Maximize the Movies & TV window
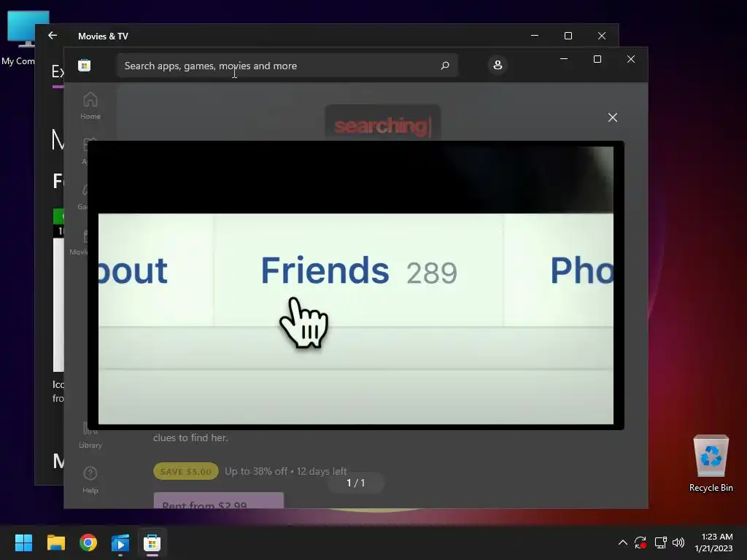 pyautogui.click(x=568, y=36)
